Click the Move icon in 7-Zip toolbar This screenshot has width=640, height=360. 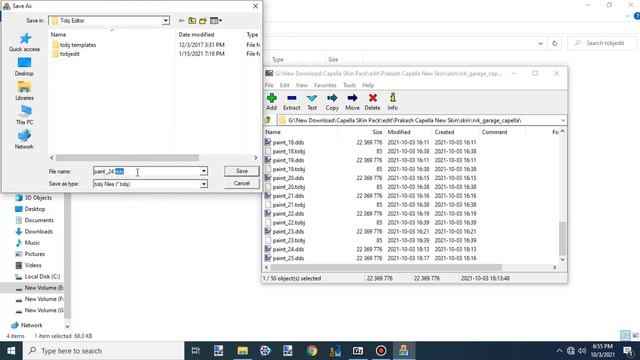click(352, 102)
